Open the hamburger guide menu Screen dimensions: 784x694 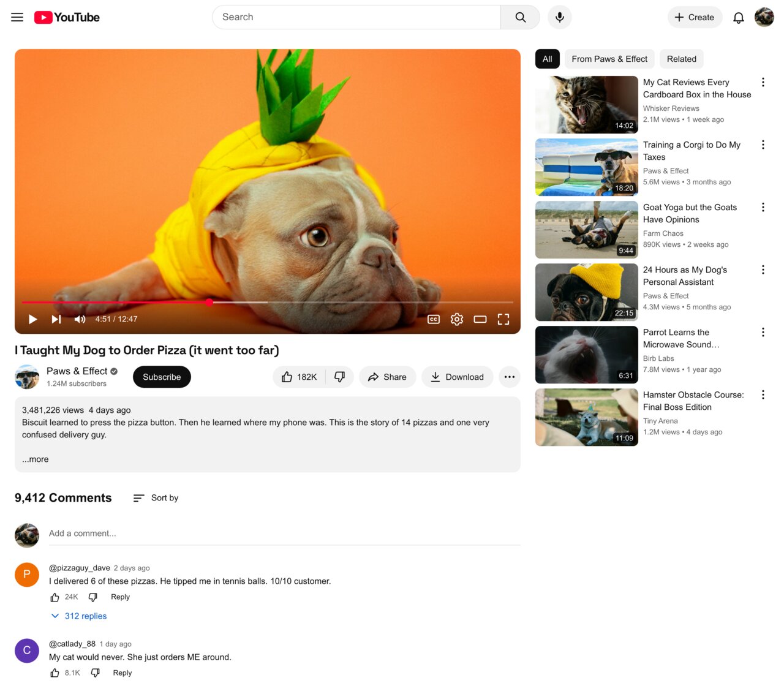[17, 17]
